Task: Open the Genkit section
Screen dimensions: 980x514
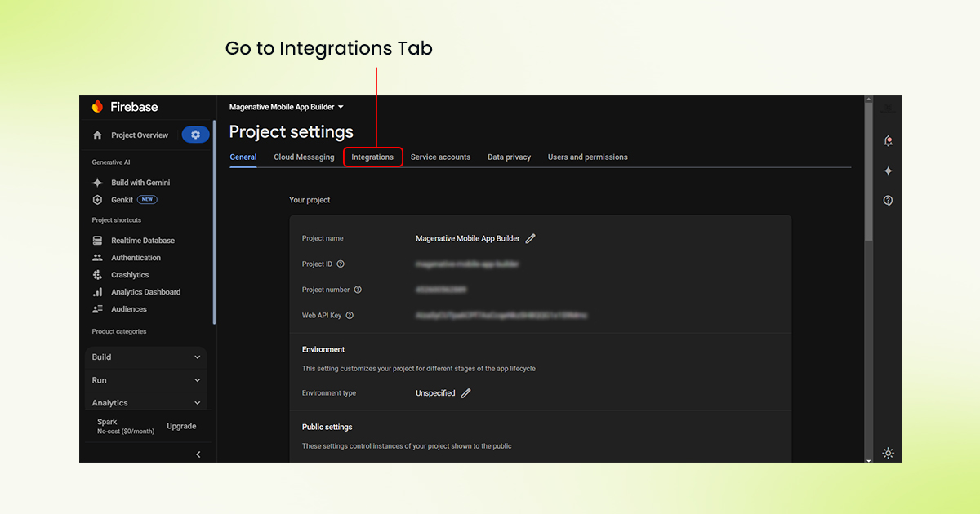Action: 121,199
